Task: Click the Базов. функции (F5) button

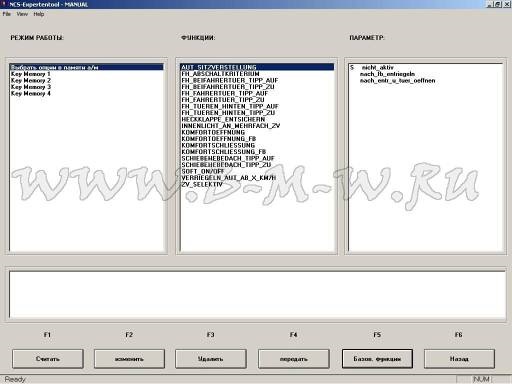Action: [377, 359]
